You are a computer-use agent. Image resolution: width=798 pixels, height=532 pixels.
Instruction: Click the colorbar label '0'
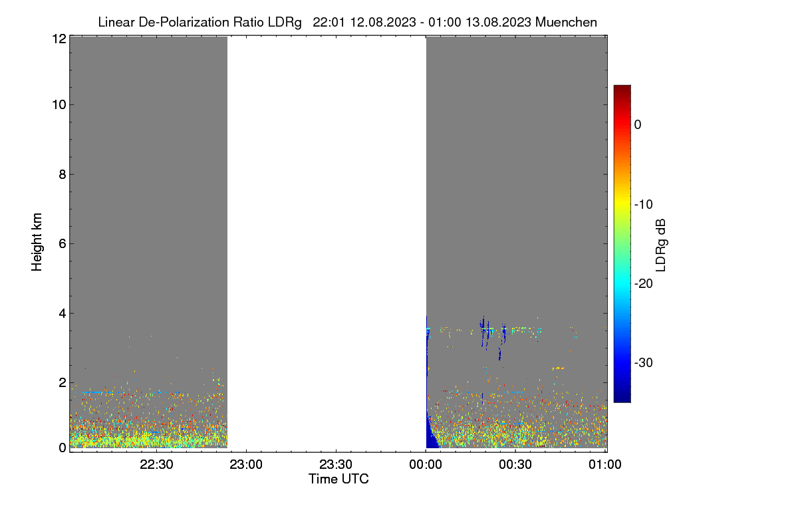[638, 124]
